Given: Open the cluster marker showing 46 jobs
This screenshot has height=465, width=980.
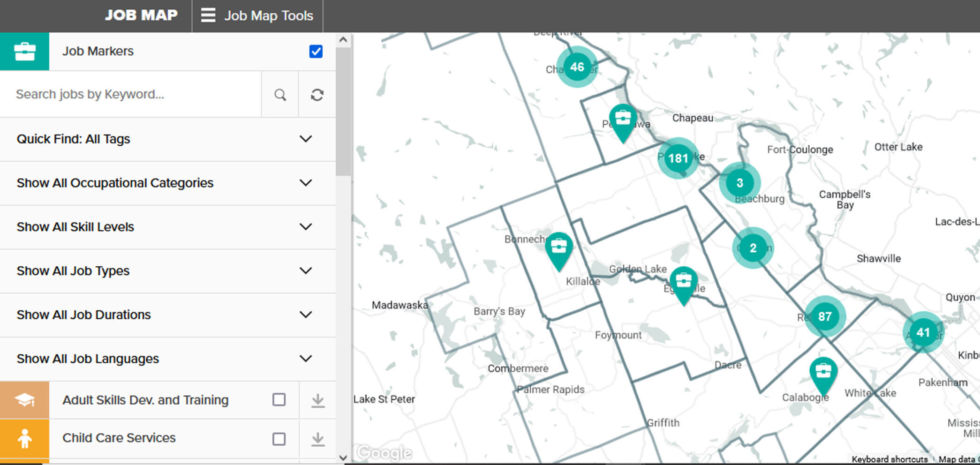Looking at the screenshot, I should (x=577, y=67).
